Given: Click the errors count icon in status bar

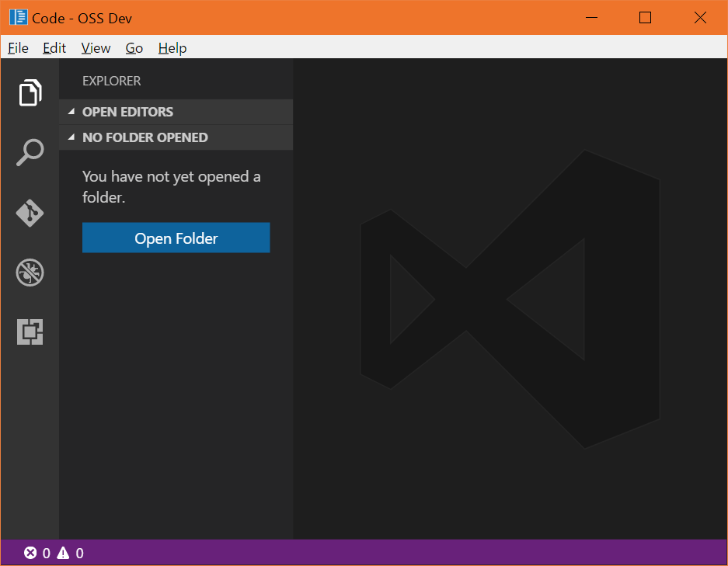Looking at the screenshot, I should (x=30, y=553).
